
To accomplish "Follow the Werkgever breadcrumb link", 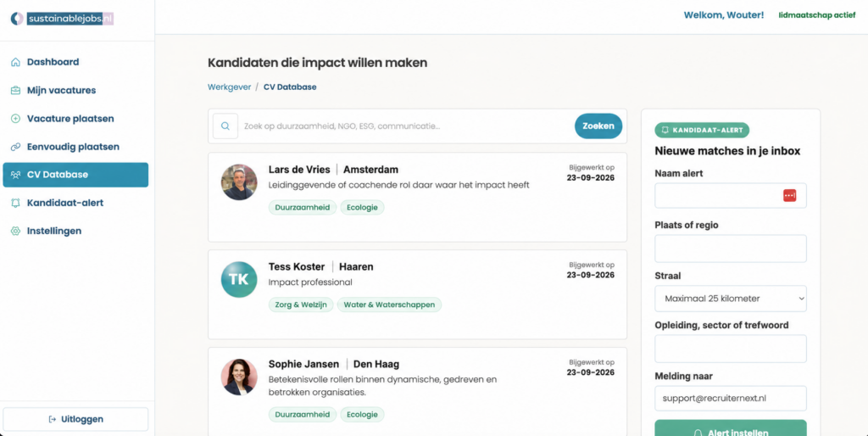I will 229,87.
